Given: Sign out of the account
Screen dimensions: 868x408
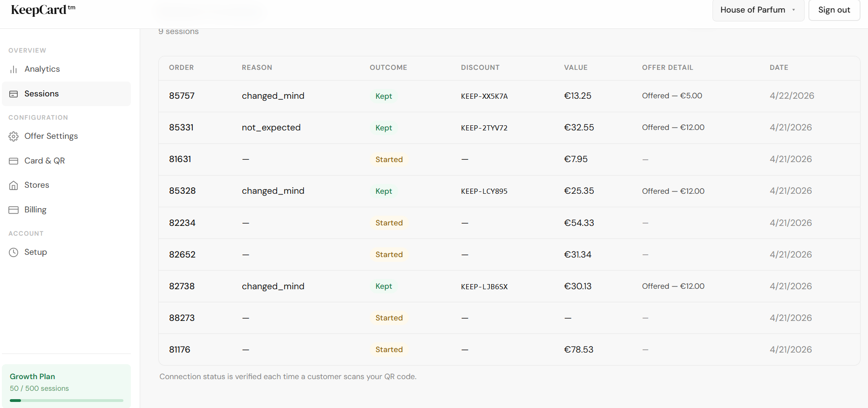Looking at the screenshot, I should click(834, 10).
